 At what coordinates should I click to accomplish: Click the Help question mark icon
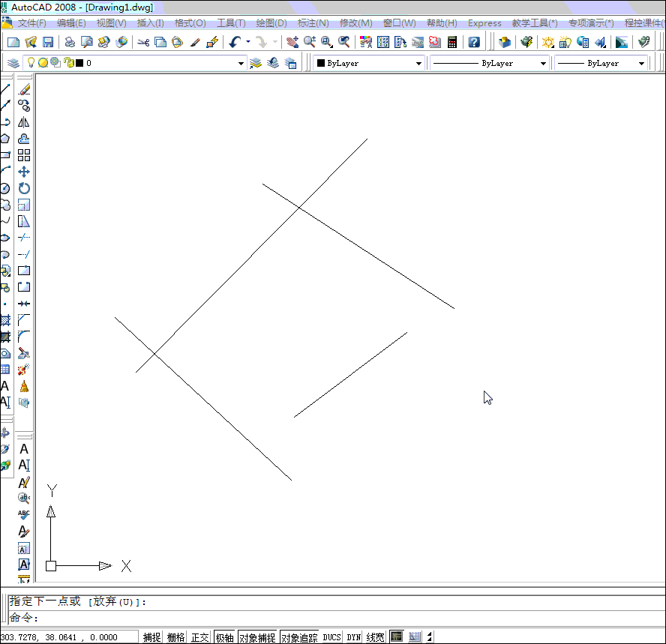click(x=474, y=42)
